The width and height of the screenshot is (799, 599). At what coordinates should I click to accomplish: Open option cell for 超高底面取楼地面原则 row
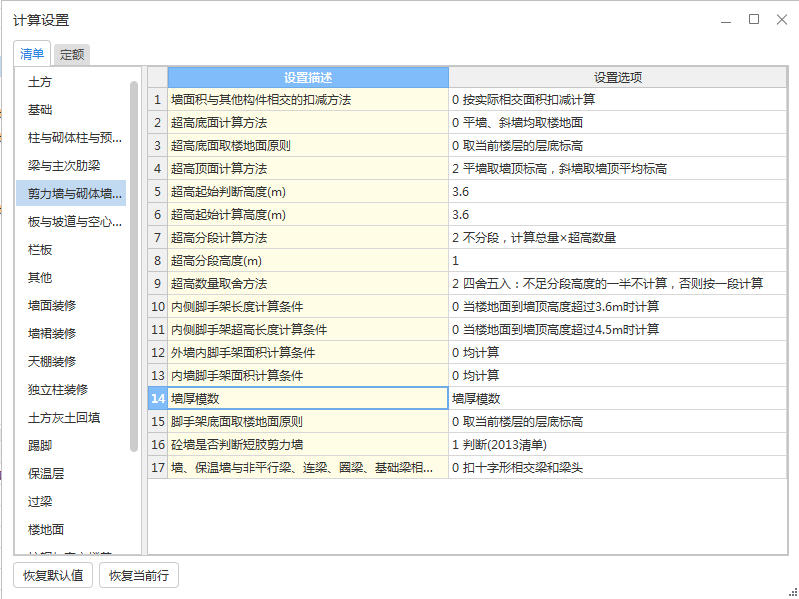618,146
